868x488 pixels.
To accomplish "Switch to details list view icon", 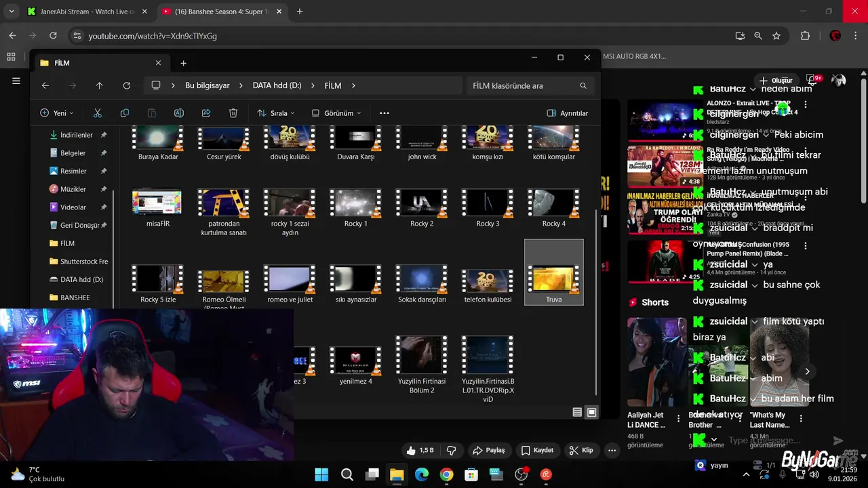I will coord(577,412).
